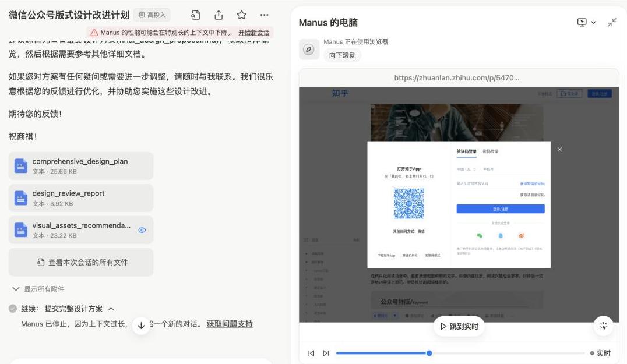Screen dimensions: 627x364
Task: Open the session files document icon in header
Action: [196, 15]
